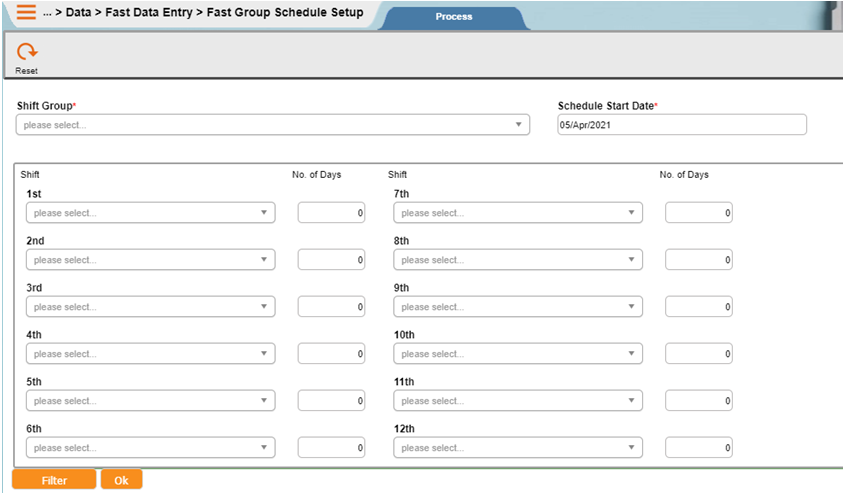
Task: Click No. of Days field for 11th shift
Action: (699, 401)
